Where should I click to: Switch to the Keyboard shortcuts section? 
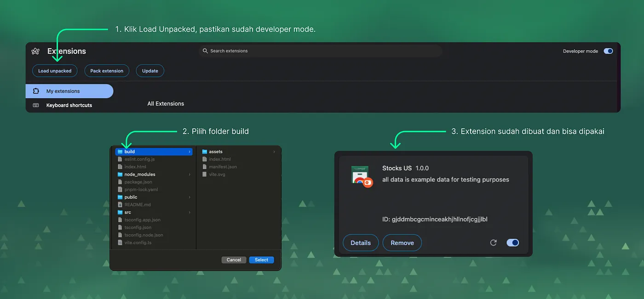point(69,105)
